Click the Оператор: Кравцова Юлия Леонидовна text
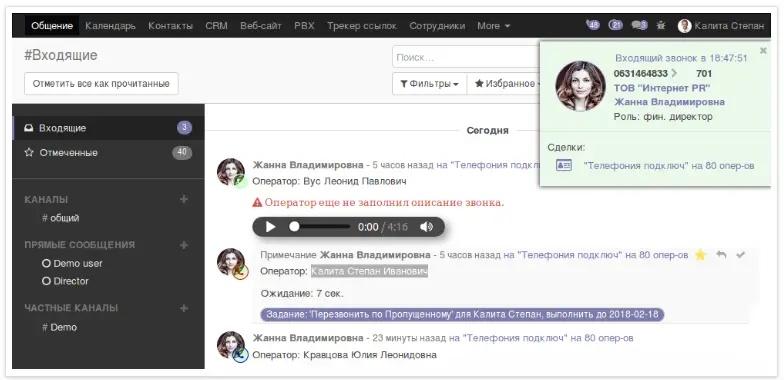The image size is (784, 380). 344,354
